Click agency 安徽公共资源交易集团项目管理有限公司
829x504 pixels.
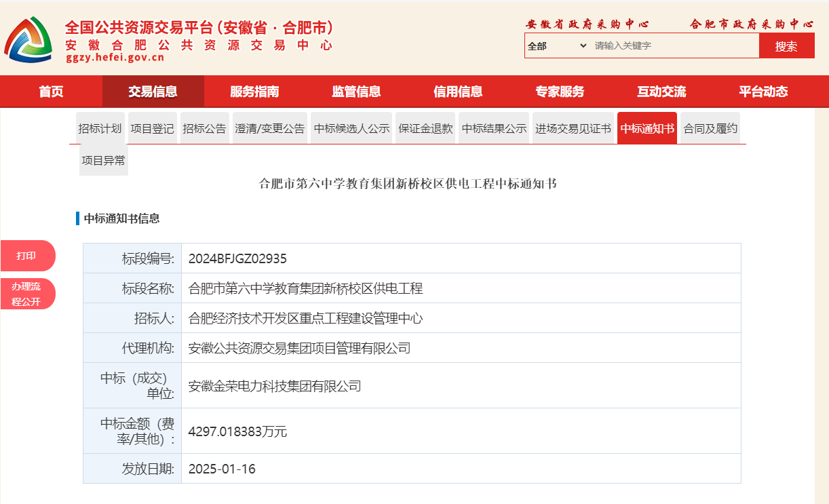(x=300, y=348)
